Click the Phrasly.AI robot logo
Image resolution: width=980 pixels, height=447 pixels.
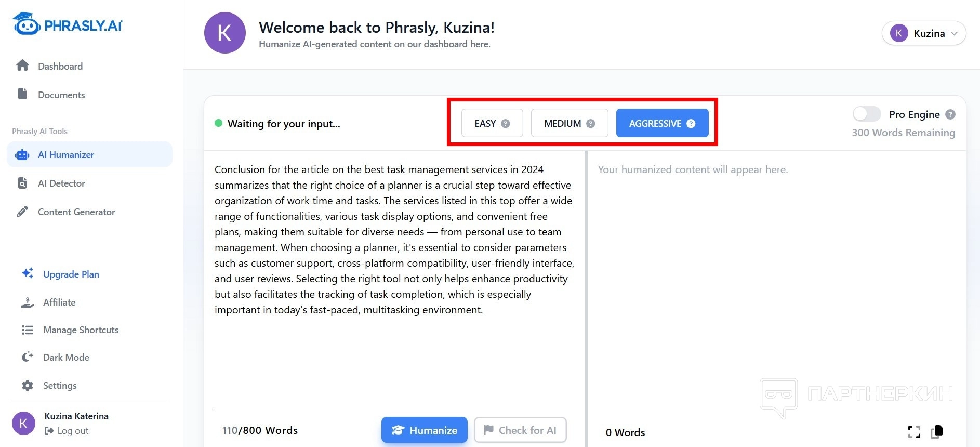(x=27, y=24)
